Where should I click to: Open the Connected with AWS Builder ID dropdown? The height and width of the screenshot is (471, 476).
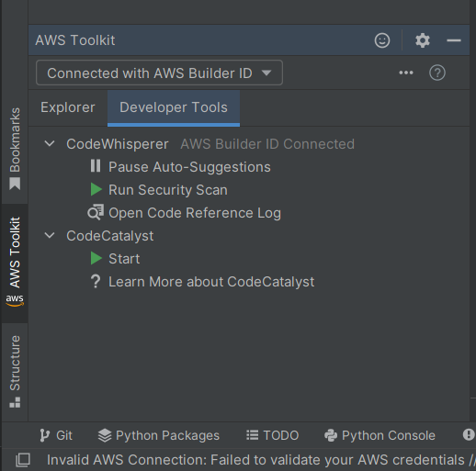159,73
